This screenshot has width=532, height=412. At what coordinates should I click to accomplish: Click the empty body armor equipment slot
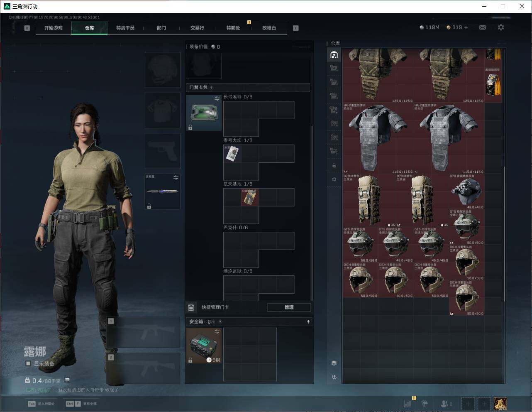(x=162, y=110)
